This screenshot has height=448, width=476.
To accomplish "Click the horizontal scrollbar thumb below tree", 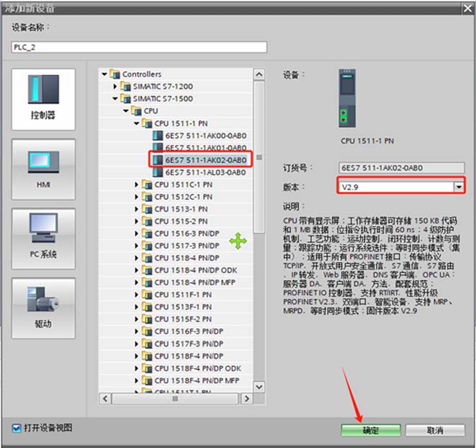I will (x=175, y=398).
